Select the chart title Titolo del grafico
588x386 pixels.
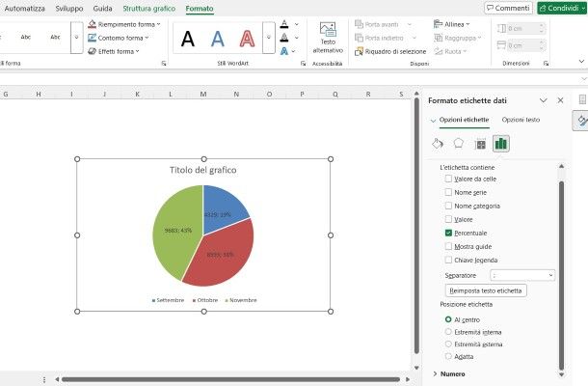pos(203,170)
